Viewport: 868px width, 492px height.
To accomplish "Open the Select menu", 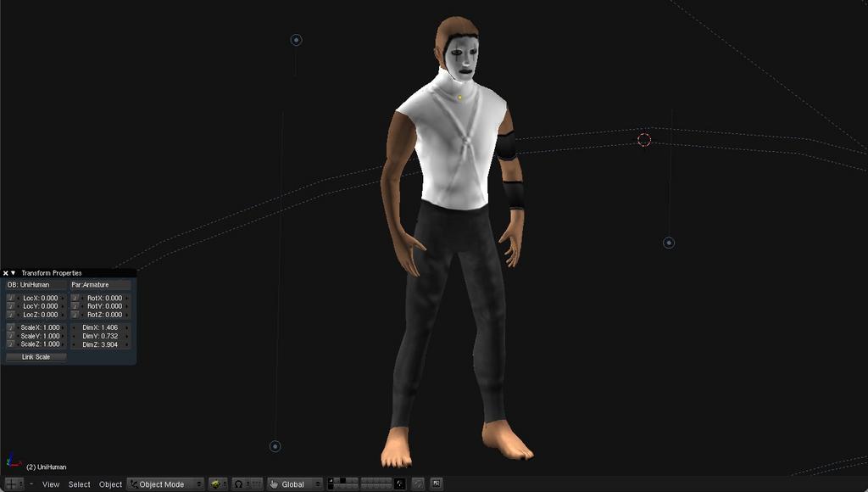I will pyautogui.click(x=79, y=484).
